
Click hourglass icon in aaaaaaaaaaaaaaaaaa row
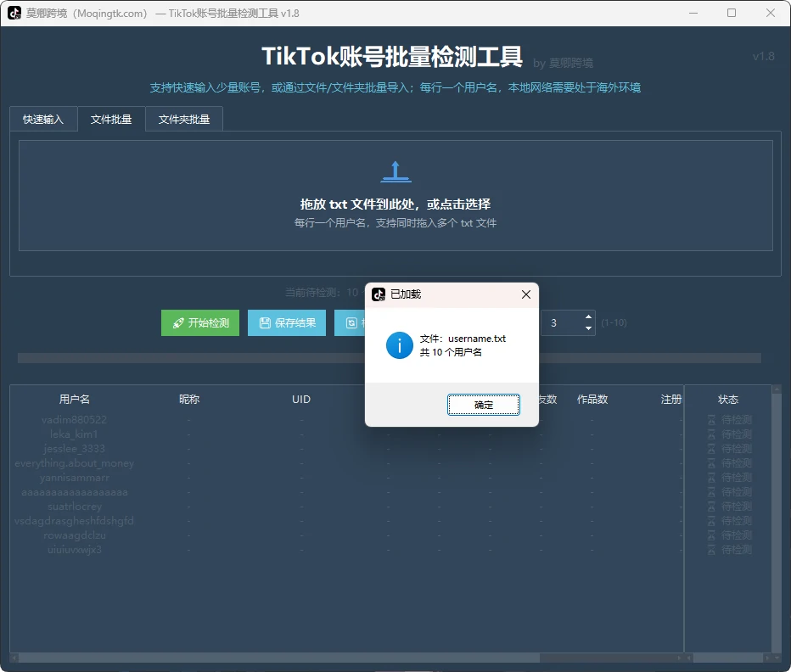tap(711, 492)
